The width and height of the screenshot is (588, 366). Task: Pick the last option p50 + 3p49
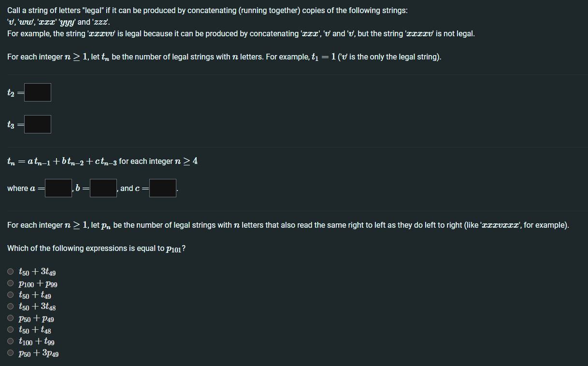pyautogui.click(x=10, y=353)
